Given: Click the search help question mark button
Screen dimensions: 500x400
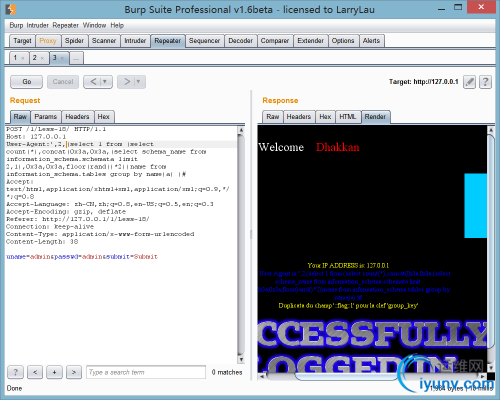Looking at the screenshot, I should click(x=15, y=372).
